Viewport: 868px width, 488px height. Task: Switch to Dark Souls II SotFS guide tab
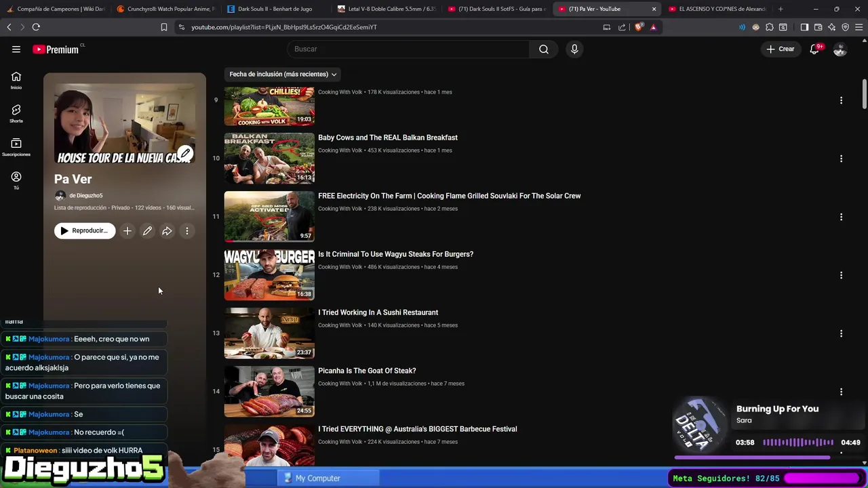(x=496, y=9)
